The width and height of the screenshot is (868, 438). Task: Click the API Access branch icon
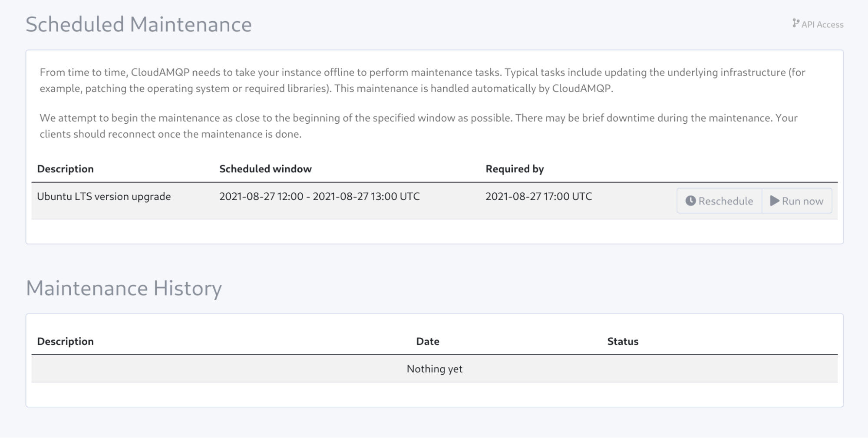[795, 23]
